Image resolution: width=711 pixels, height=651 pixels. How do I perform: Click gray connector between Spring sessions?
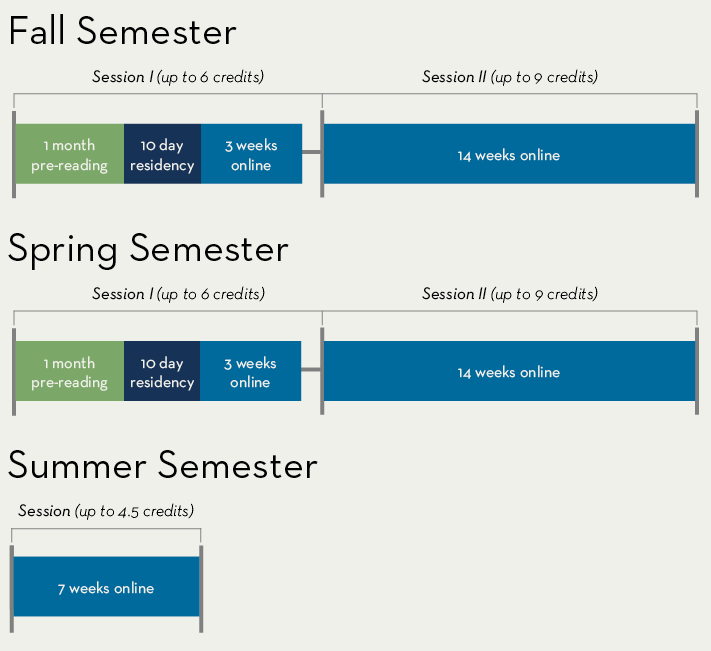pos(311,370)
